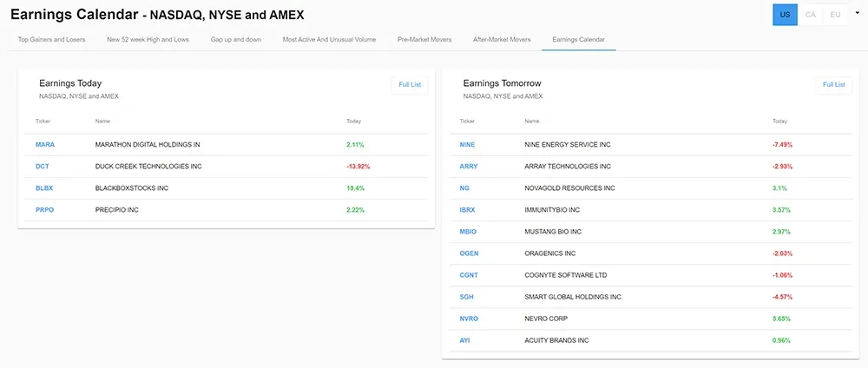Click ACUITY BRANDS INC name
This screenshot has height=368, width=868.
(556, 340)
